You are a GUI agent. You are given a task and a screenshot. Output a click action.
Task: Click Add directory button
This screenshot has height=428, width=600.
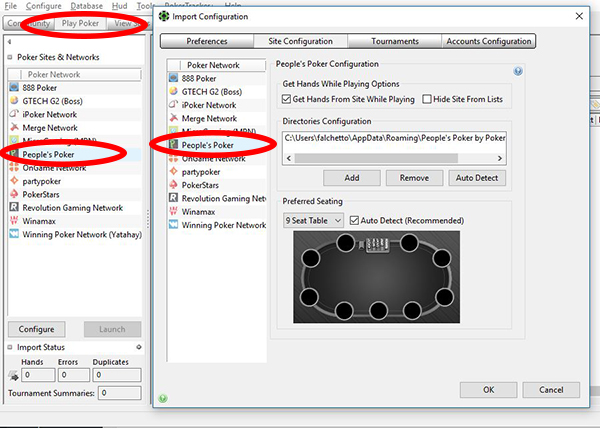pos(352,178)
